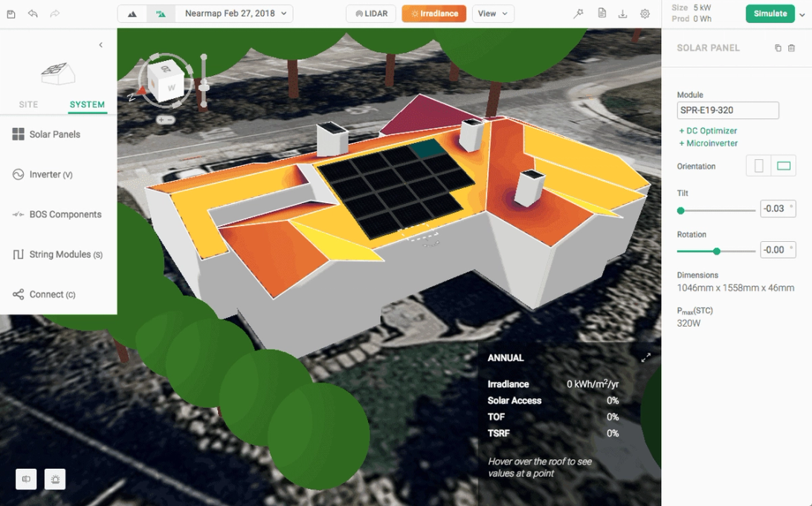Switch to the SYSTEM tab

tap(87, 104)
